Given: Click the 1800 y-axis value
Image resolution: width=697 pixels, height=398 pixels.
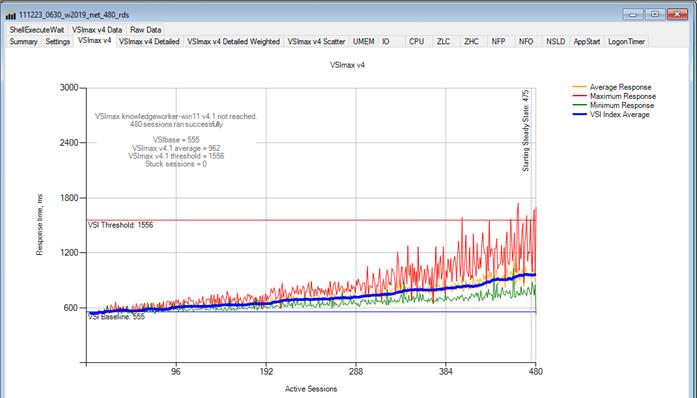Looking at the screenshot, I should click(69, 198).
